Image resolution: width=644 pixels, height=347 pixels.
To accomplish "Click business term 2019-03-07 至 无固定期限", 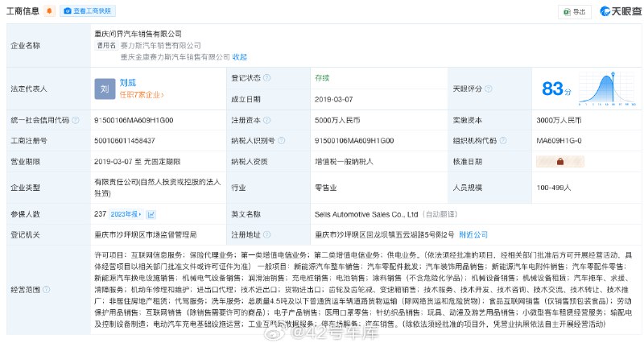I will 137,161.
